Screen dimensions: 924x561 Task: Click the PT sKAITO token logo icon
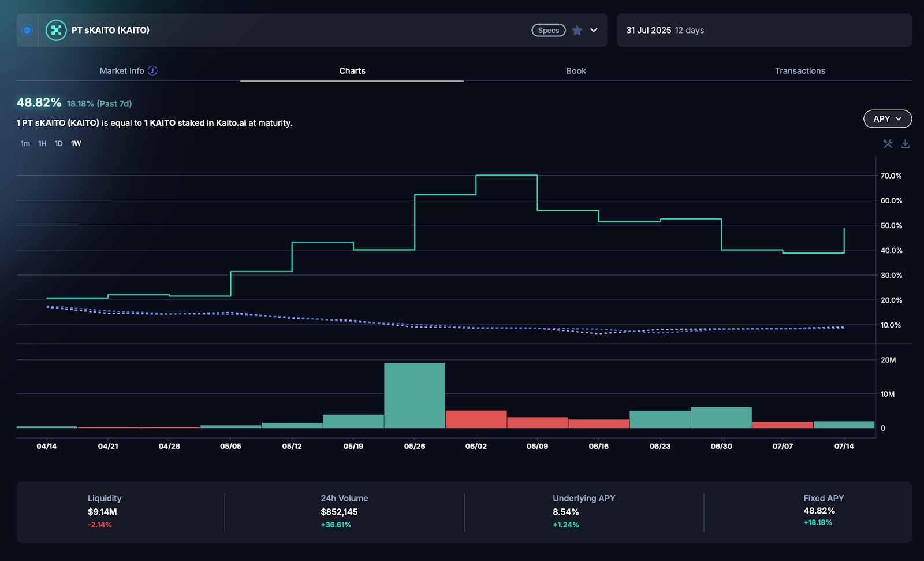pos(55,30)
